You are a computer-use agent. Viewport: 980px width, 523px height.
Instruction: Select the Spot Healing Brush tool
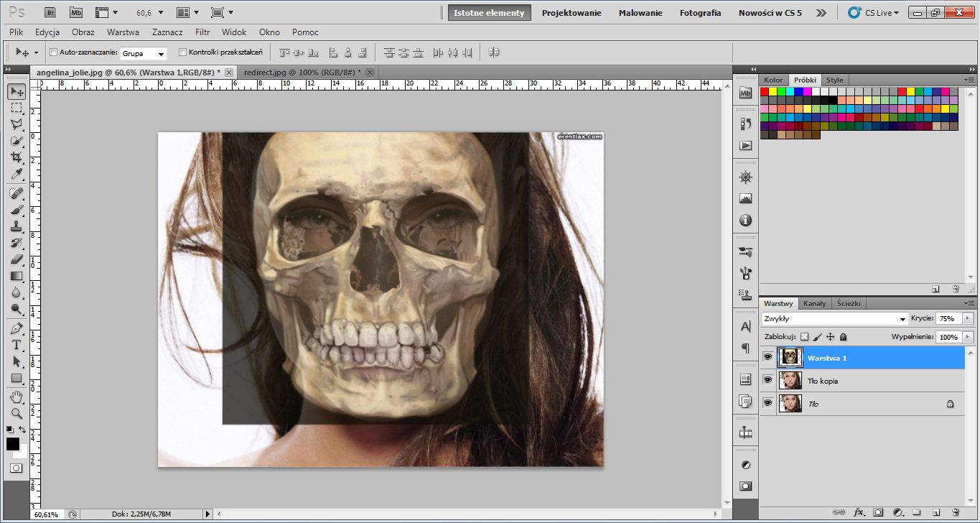[x=16, y=193]
